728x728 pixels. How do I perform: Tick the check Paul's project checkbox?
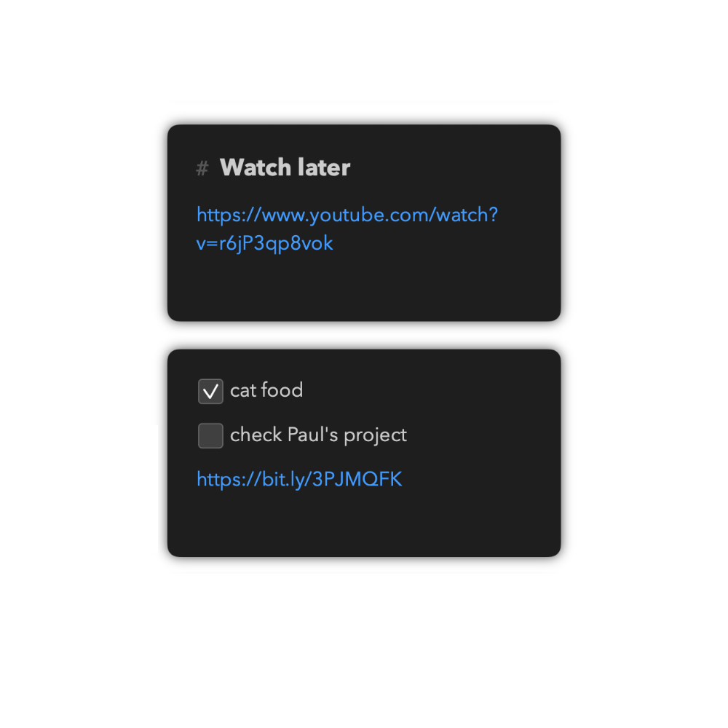pyautogui.click(x=210, y=435)
